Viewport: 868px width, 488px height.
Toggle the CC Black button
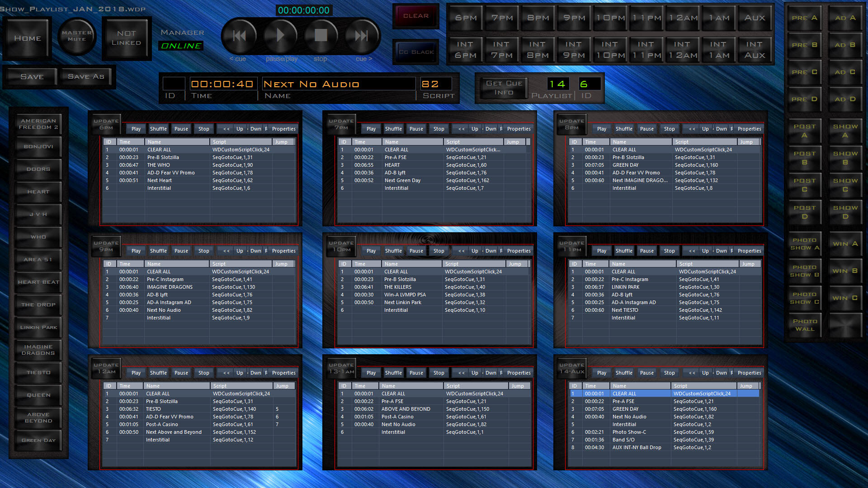[416, 52]
